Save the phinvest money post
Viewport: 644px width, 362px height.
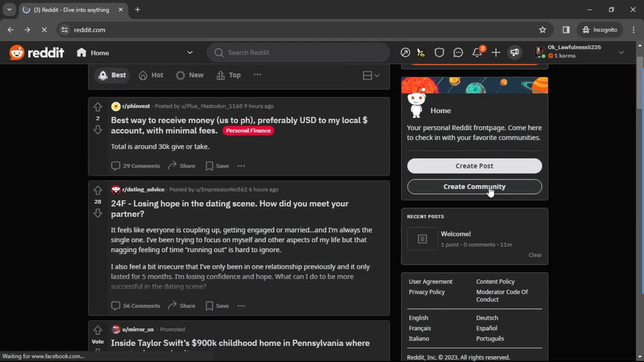[217, 166]
